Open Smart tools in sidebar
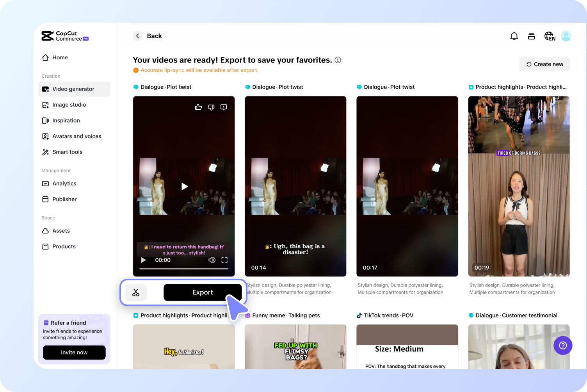This screenshot has width=587, height=392. coord(74,152)
